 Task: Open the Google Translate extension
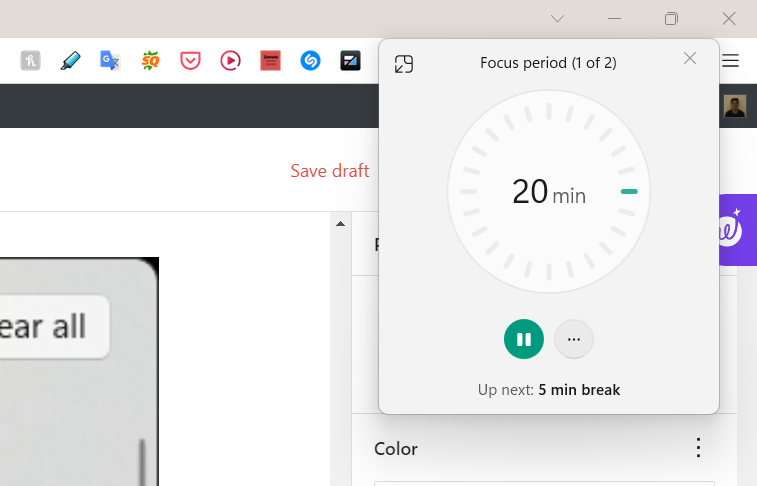(110, 61)
